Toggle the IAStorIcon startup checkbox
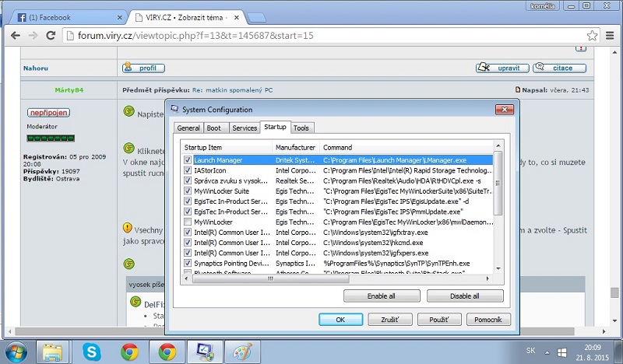The height and width of the screenshot is (364, 623). coord(188,170)
